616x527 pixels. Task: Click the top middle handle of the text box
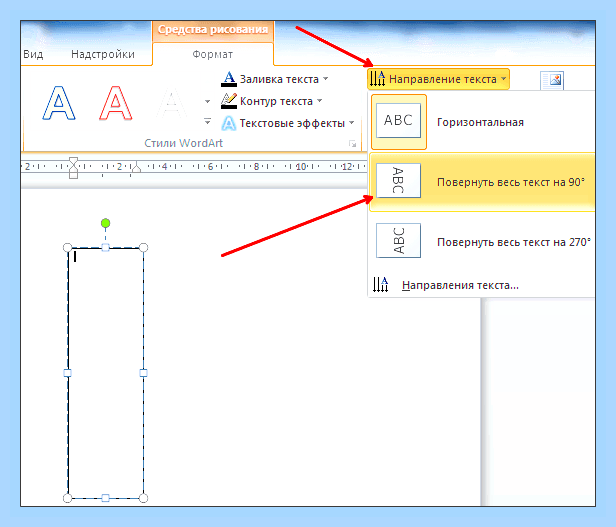point(105,247)
